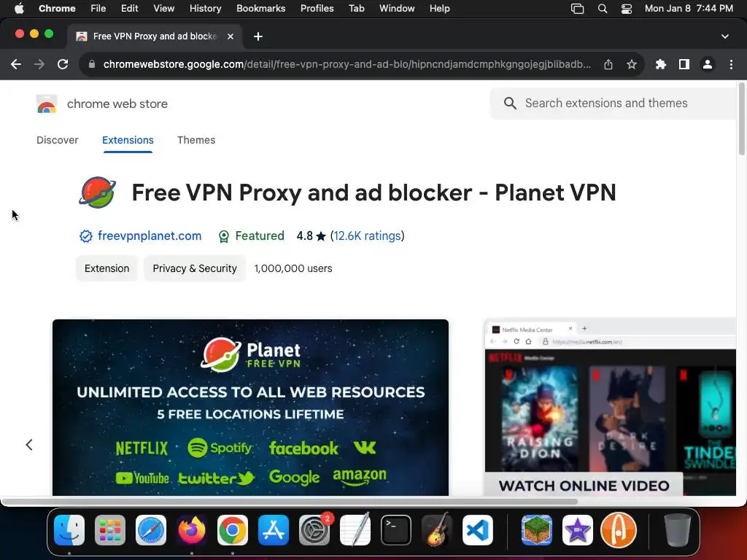
Task: Switch to the Discover tab
Action: 57,140
